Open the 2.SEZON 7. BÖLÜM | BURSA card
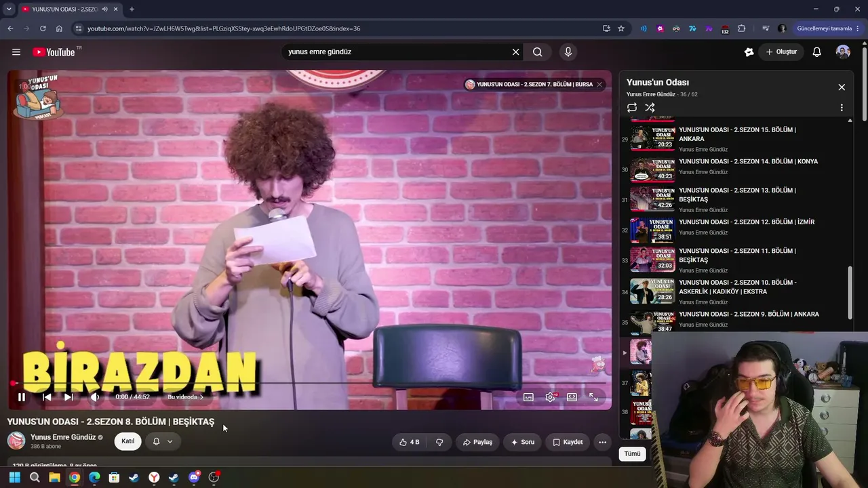Screen dimensions: 868x488 click(529, 85)
